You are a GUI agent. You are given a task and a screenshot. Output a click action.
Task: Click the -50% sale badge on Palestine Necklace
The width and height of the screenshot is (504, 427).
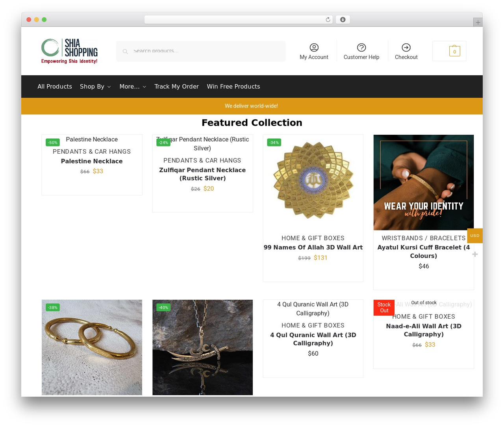53,143
